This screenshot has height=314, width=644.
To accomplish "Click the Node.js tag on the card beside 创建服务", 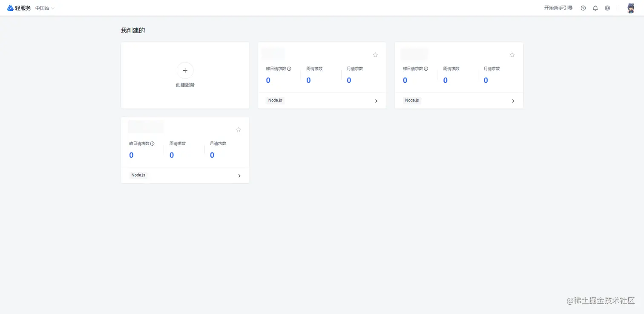I will click(x=275, y=101).
